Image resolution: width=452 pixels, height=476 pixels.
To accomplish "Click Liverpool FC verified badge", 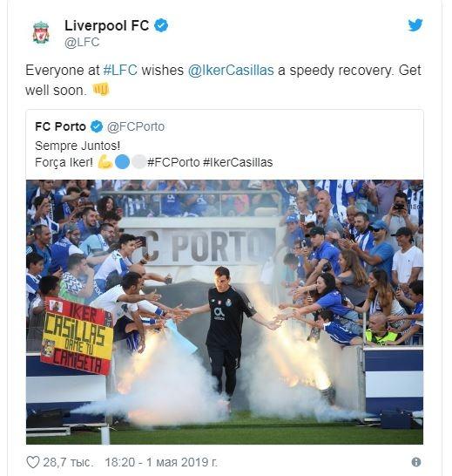I will pos(161,25).
